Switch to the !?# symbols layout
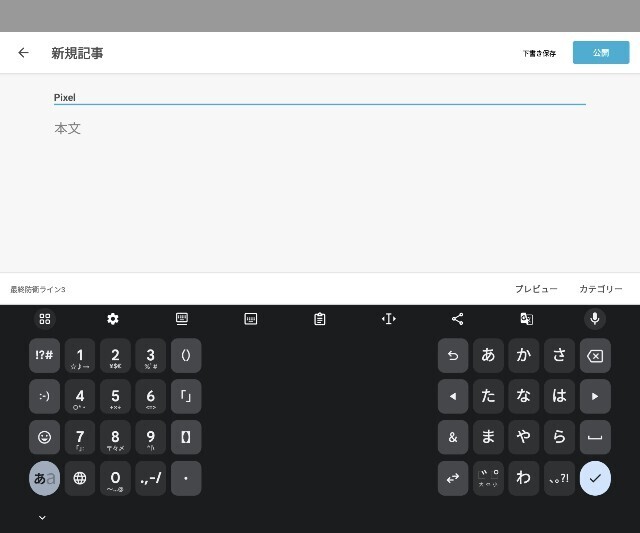This screenshot has height=533, width=640. [44, 355]
